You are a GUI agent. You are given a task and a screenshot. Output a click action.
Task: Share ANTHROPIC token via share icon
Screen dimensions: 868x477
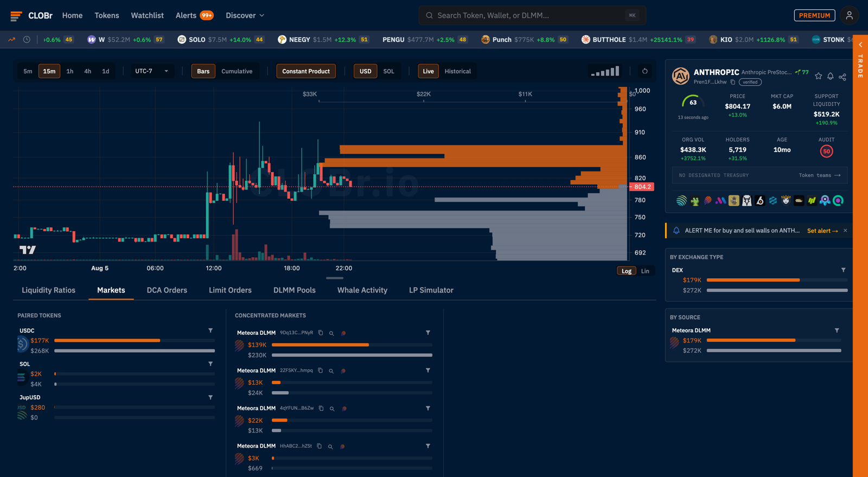843,77
